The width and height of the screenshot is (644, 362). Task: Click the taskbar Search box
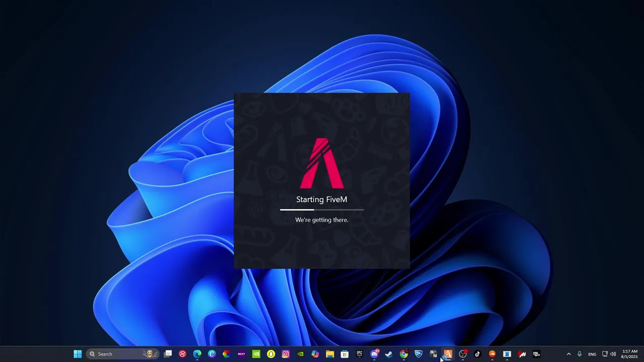pyautogui.click(x=123, y=354)
